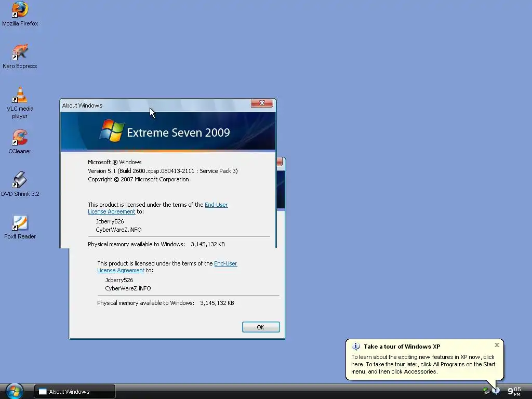Click '3,145,132 KB' value in rear dialog

click(217, 303)
